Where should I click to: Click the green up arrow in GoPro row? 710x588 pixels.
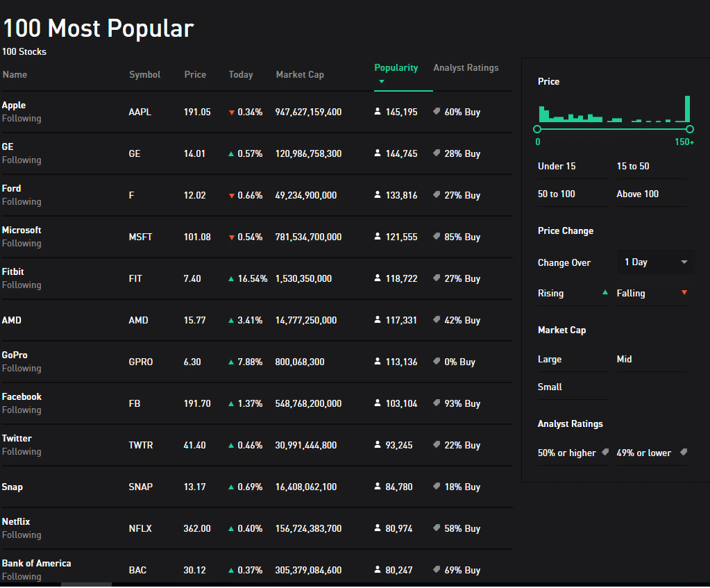(x=231, y=362)
